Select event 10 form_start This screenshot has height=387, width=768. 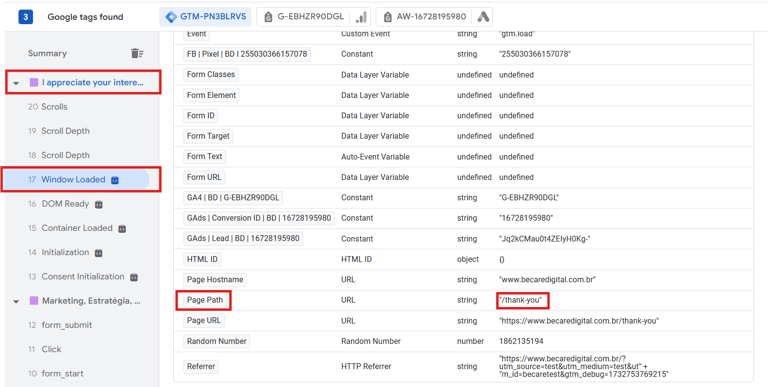coord(55,374)
